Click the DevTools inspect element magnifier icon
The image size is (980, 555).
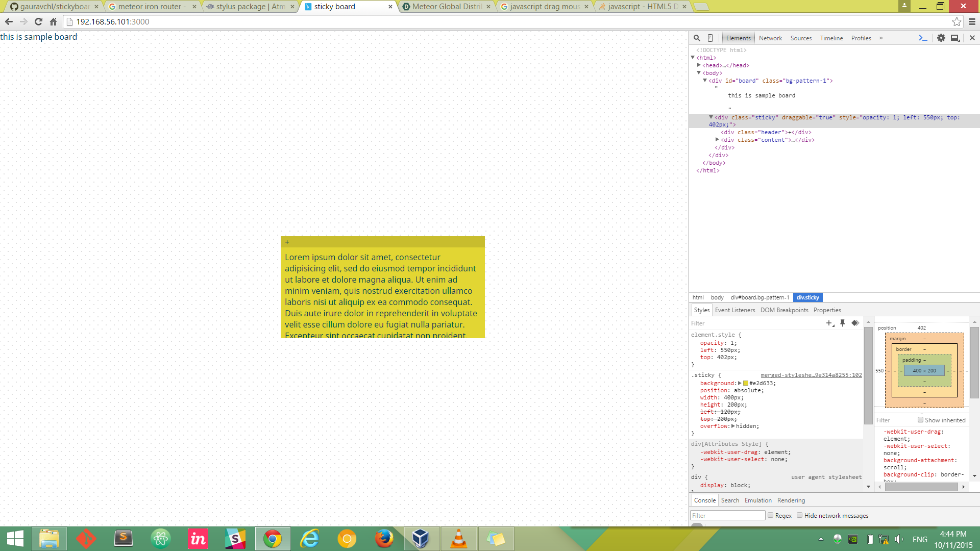[x=697, y=38]
